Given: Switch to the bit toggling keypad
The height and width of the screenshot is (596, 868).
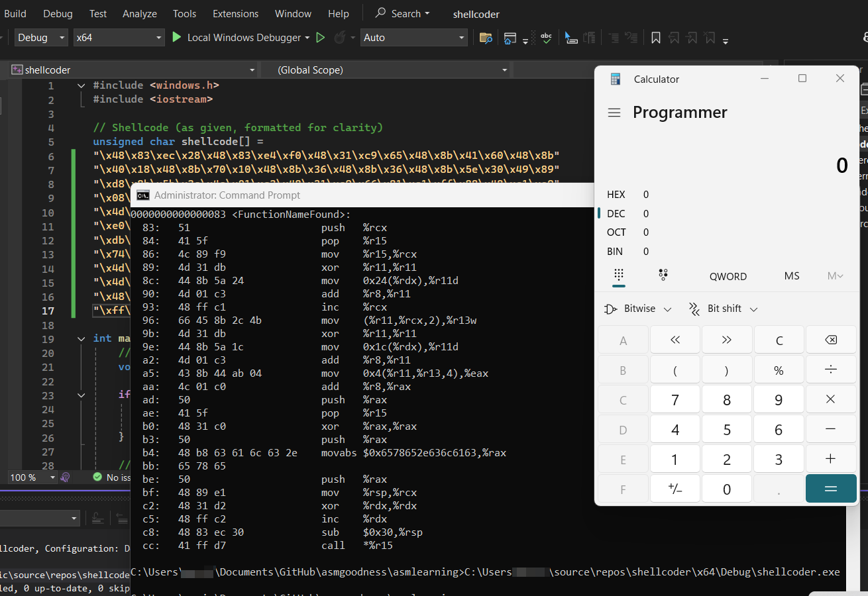Looking at the screenshot, I should pos(663,275).
